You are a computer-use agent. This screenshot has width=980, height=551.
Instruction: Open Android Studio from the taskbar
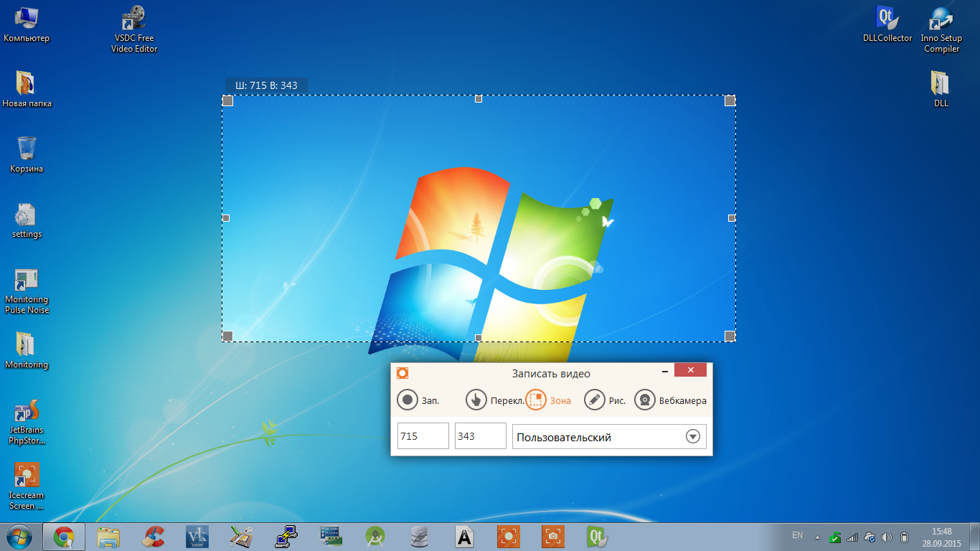pyautogui.click(x=375, y=537)
